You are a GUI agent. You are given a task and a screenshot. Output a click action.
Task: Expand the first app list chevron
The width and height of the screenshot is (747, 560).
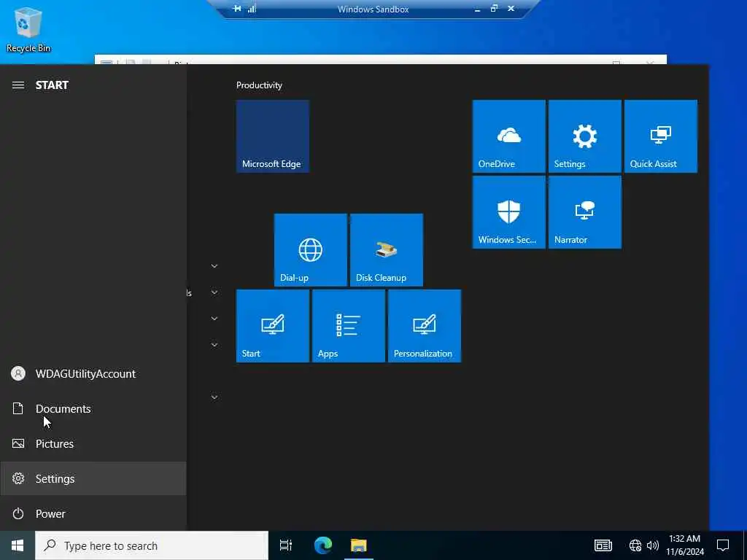point(214,266)
